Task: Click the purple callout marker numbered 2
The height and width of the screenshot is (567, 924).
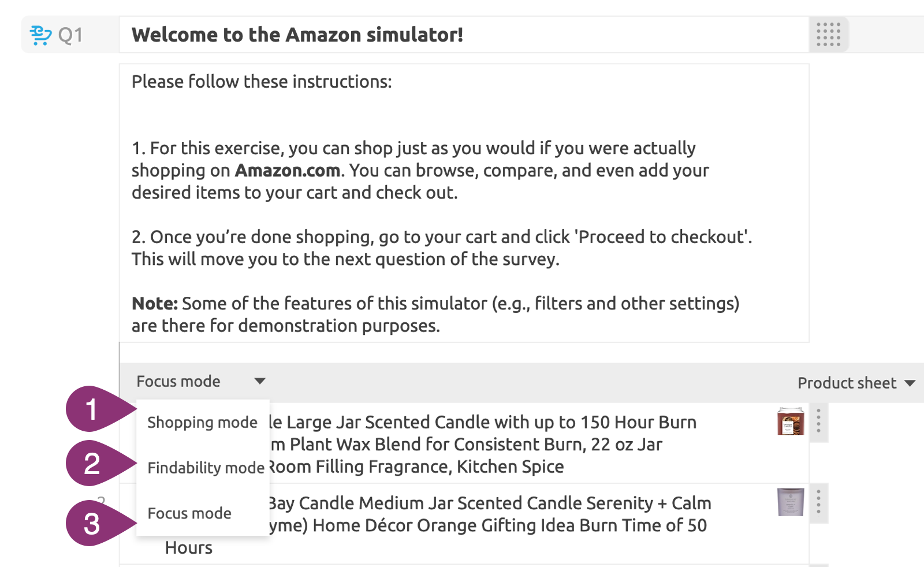Action: (94, 464)
